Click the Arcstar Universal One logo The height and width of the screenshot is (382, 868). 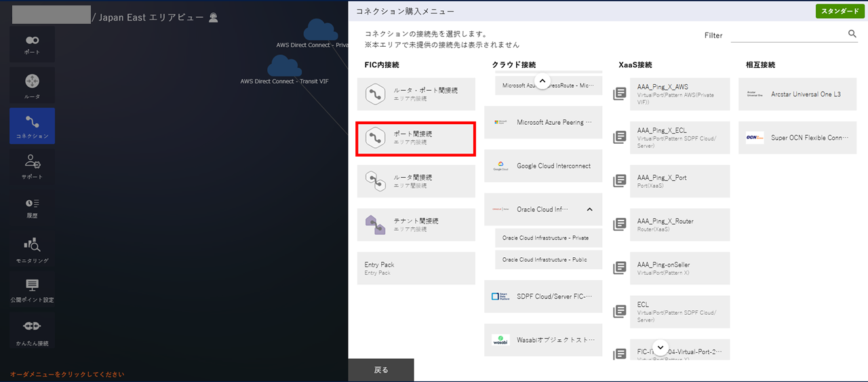(x=755, y=94)
